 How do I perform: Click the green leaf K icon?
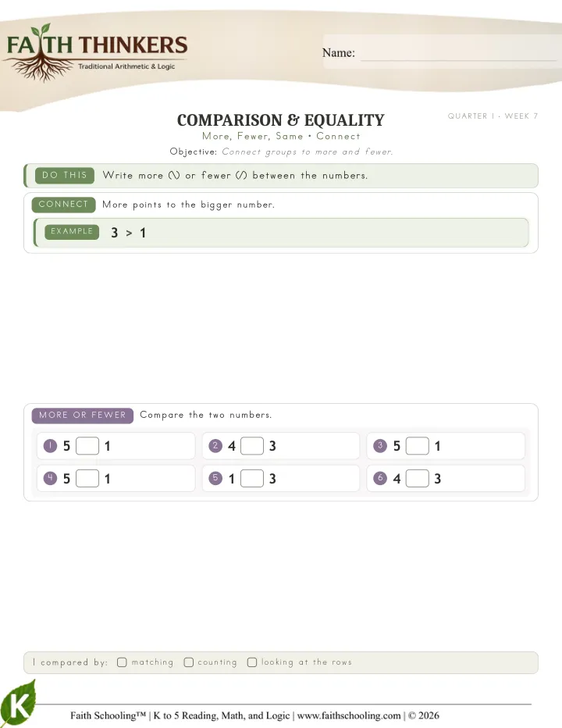[x=18, y=703]
